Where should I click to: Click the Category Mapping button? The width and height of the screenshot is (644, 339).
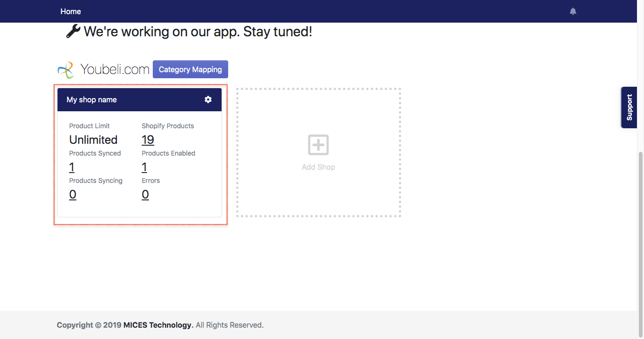click(x=190, y=69)
